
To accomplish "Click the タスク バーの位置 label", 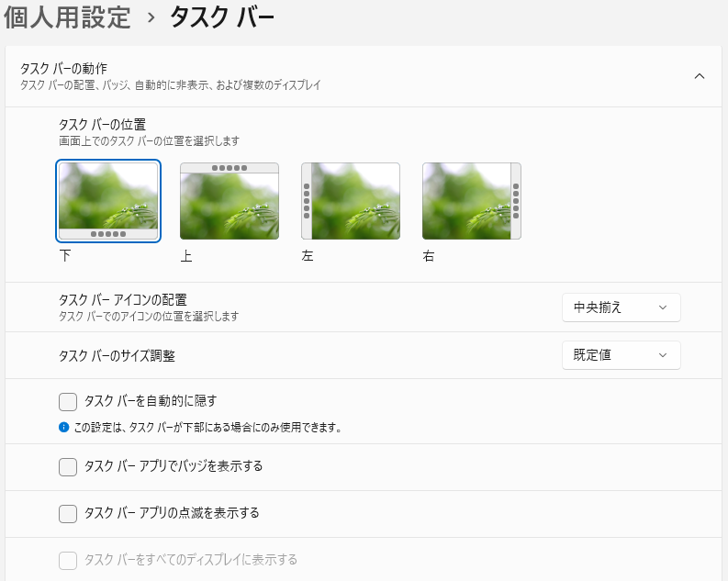I will click(102, 124).
